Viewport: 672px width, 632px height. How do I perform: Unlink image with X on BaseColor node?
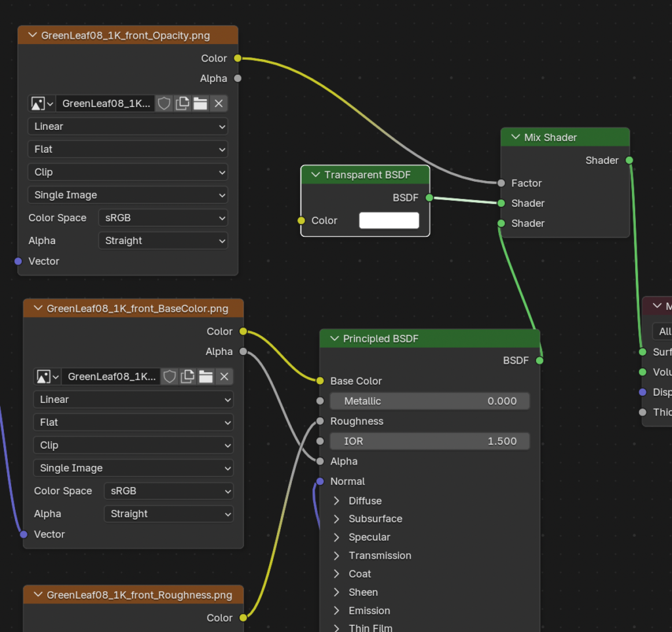(x=224, y=377)
